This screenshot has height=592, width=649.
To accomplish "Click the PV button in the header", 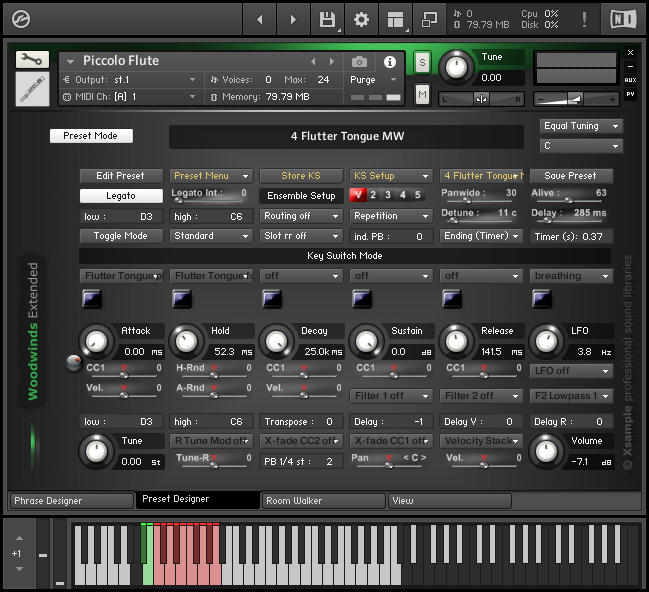I will tap(630, 94).
